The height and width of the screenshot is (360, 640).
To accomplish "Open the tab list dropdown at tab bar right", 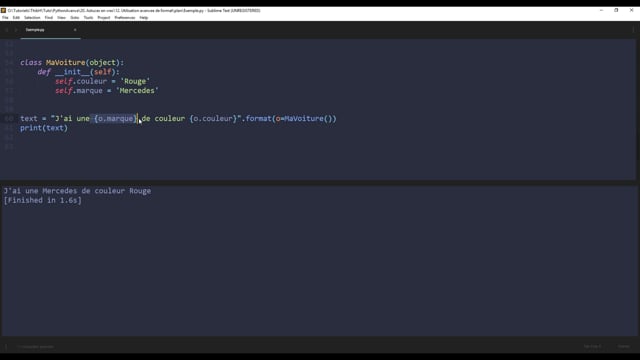I will [x=633, y=30].
